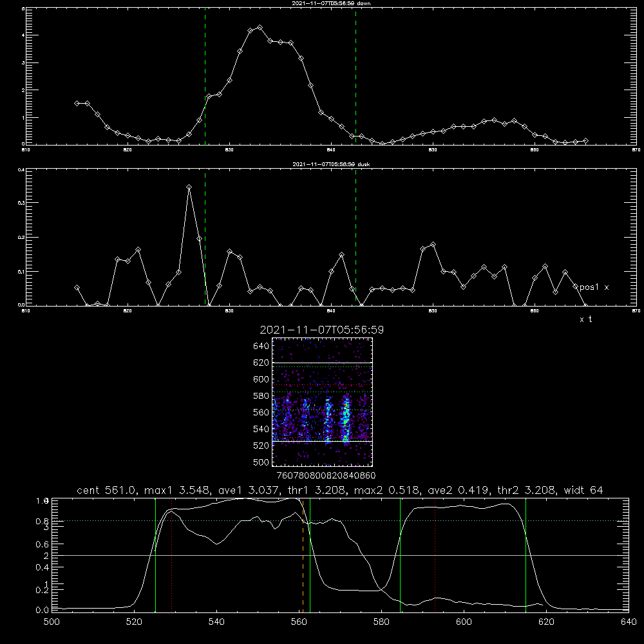Select the red dotted line near 593 in bottom plot
The width and height of the screenshot is (644, 644).
[x=435, y=555]
